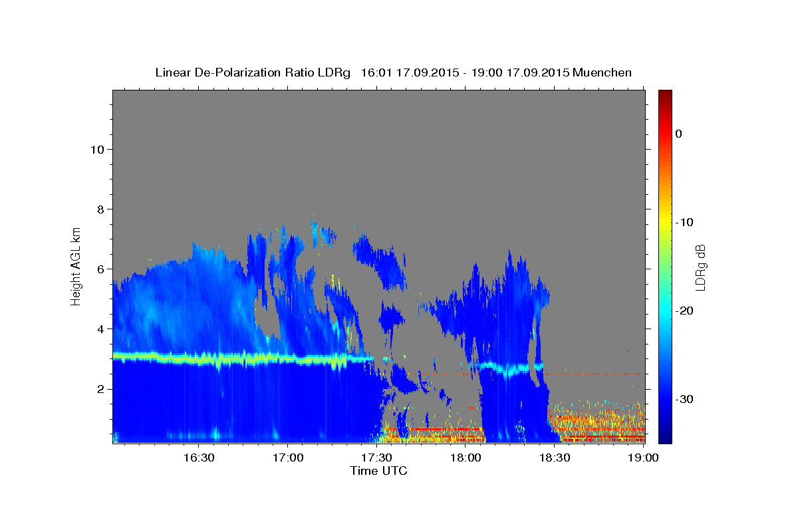Click the 'Height AGL km' axis label

click(x=76, y=266)
